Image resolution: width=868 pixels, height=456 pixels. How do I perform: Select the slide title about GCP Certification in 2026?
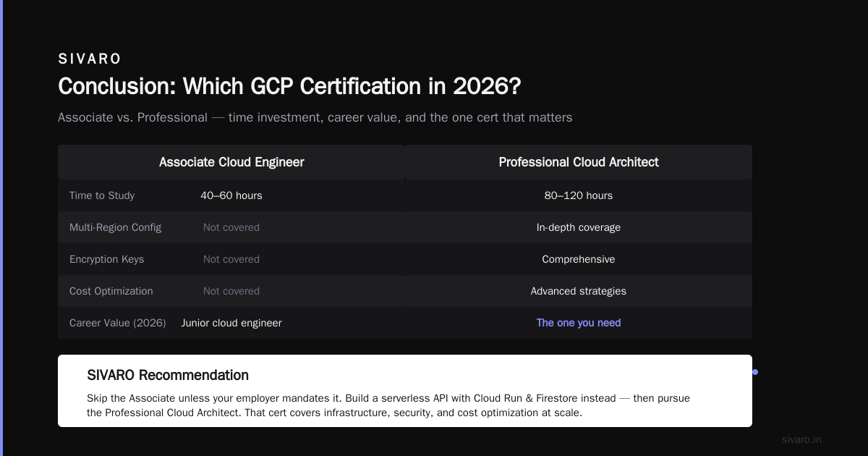click(289, 86)
